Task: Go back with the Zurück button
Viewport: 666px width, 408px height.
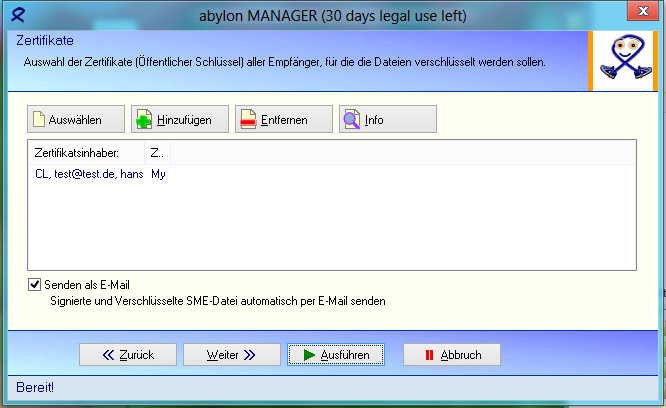Action: coord(128,355)
